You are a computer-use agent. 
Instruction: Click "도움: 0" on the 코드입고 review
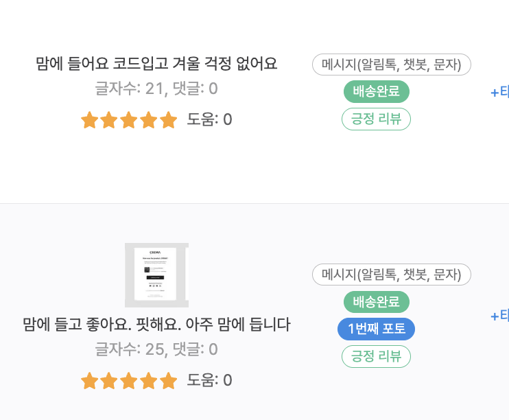click(209, 120)
